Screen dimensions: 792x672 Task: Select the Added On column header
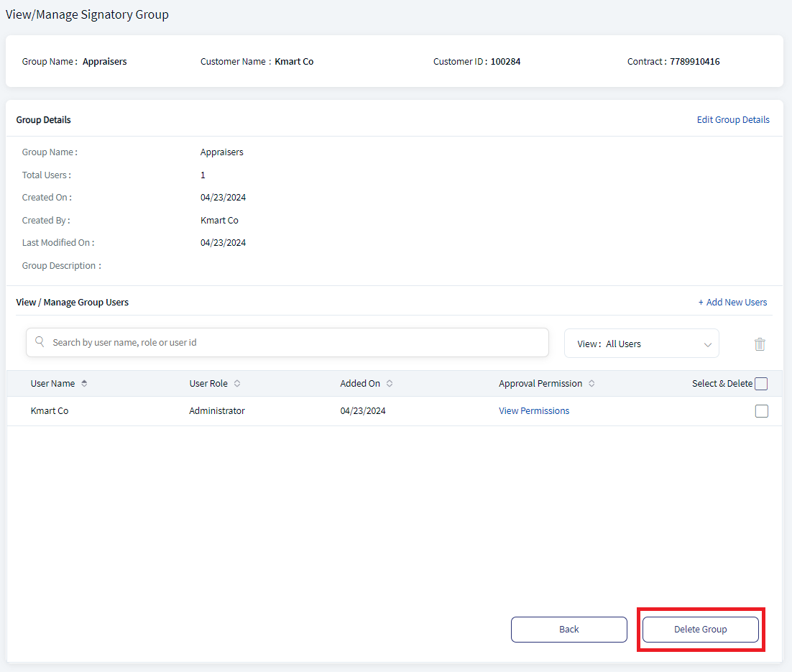click(360, 384)
